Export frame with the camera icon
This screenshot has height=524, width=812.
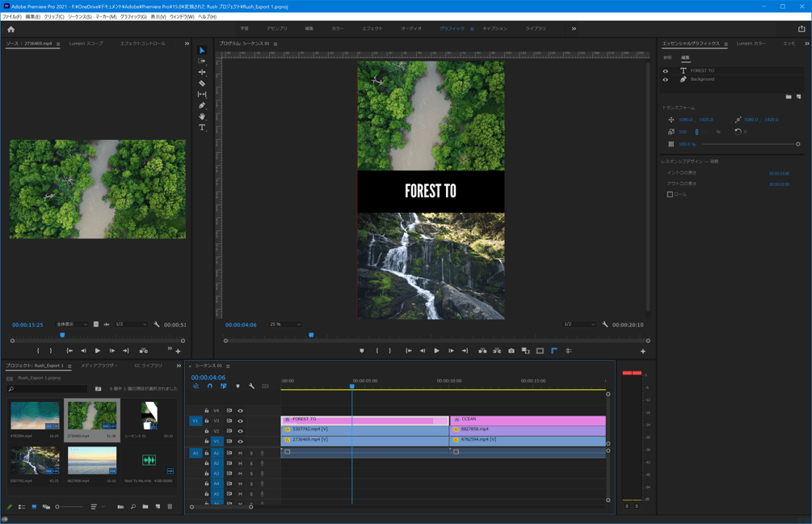pos(511,351)
